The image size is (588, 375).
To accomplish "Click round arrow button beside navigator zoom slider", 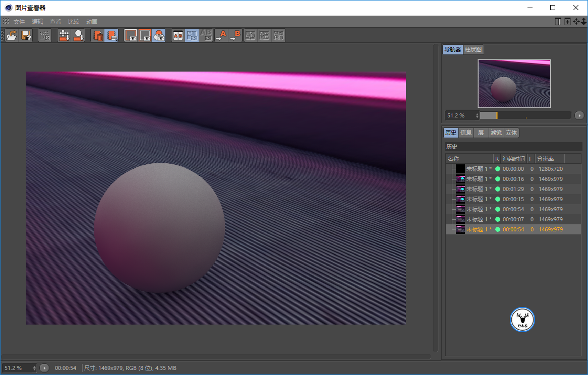I will [579, 115].
